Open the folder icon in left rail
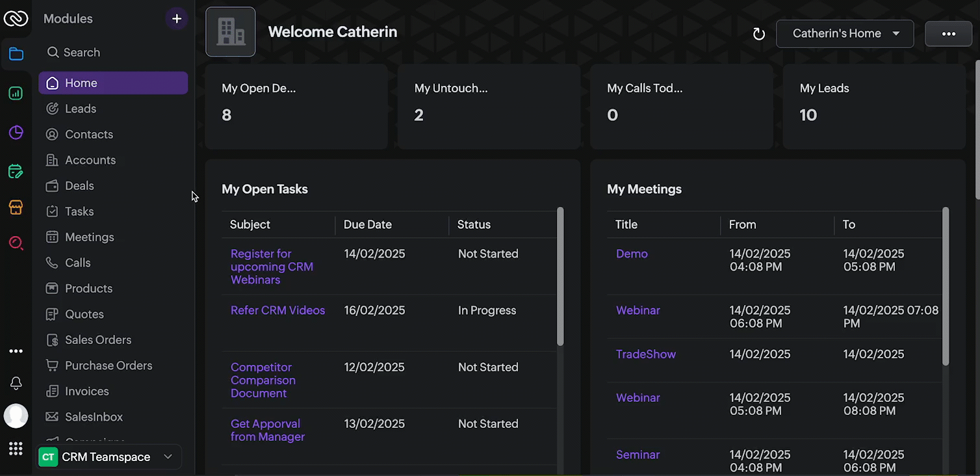The width and height of the screenshot is (980, 476). point(16,54)
